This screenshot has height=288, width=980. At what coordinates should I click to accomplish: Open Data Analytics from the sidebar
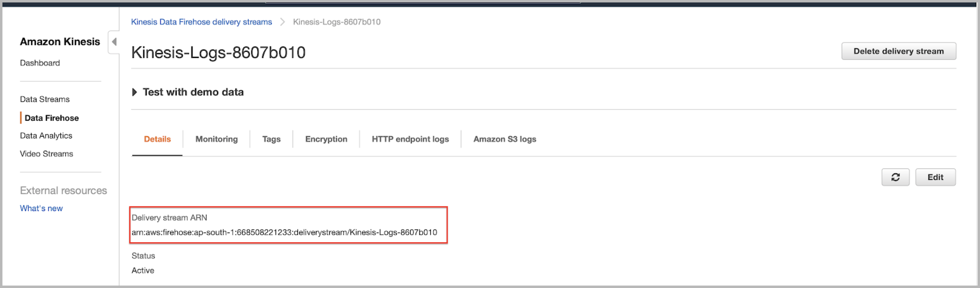(46, 136)
